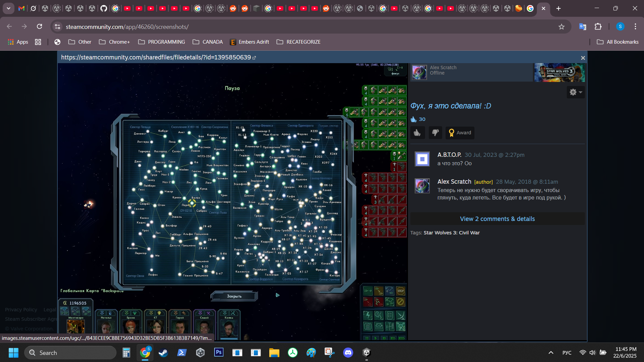Open the globe bookmark icon

pyautogui.click(x=57, y=42)
